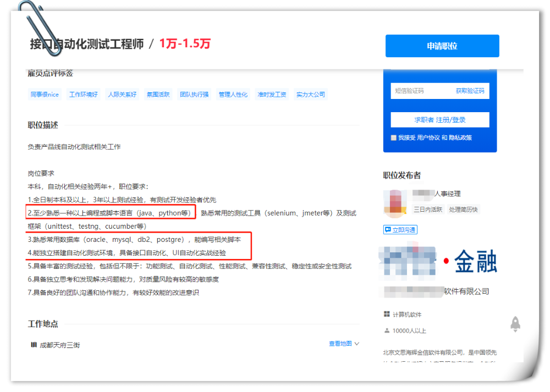Click the 职位发布者 heading
The width and height of the screenshot is (550, 392).
click(402, 175)
